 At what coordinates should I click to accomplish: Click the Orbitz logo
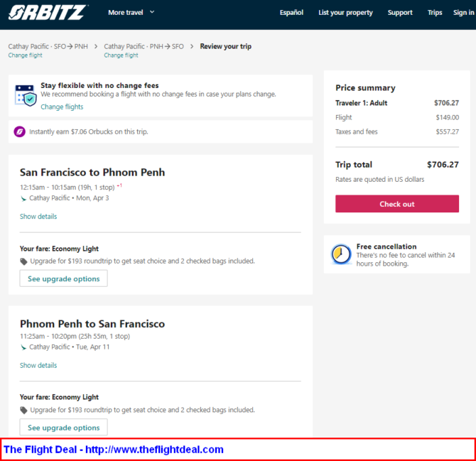pyautogui.click(x=48, y=13)
